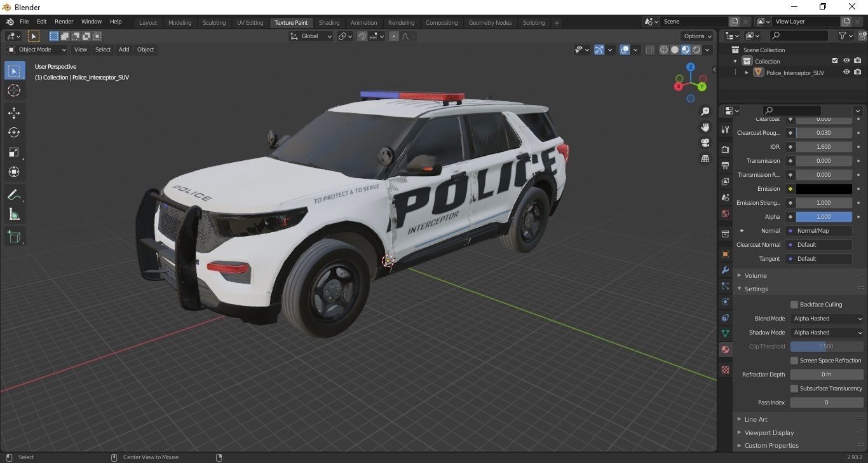Image resolution: width=868 pixels, height=463 pixels.
Task: Switch to the Shading workspace tab
Action: (x=329, y=23)
